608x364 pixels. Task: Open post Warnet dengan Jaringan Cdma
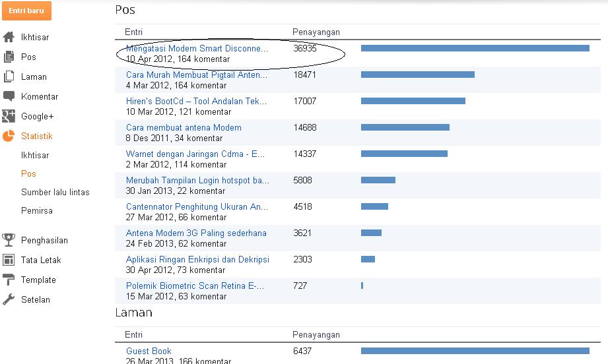[195, 154]
